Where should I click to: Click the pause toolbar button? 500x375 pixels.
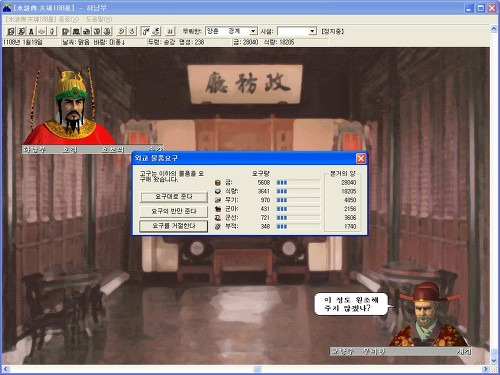point(170,31)
